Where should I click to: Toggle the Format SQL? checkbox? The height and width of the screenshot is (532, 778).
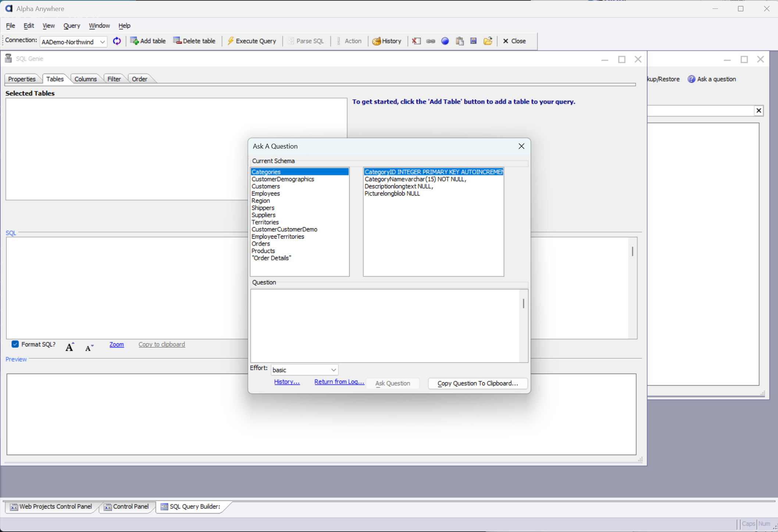point(15,344)
